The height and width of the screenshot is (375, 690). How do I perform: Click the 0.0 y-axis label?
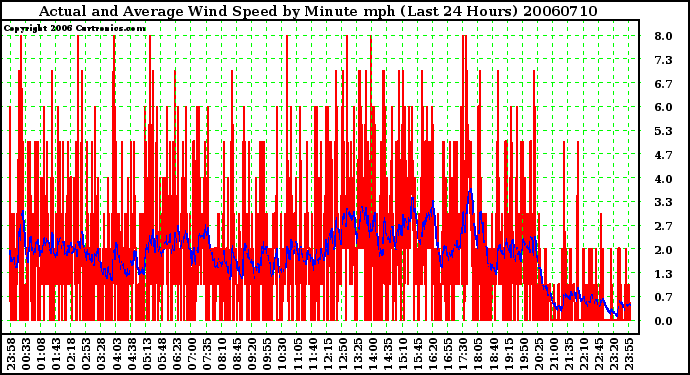[663, 321]
